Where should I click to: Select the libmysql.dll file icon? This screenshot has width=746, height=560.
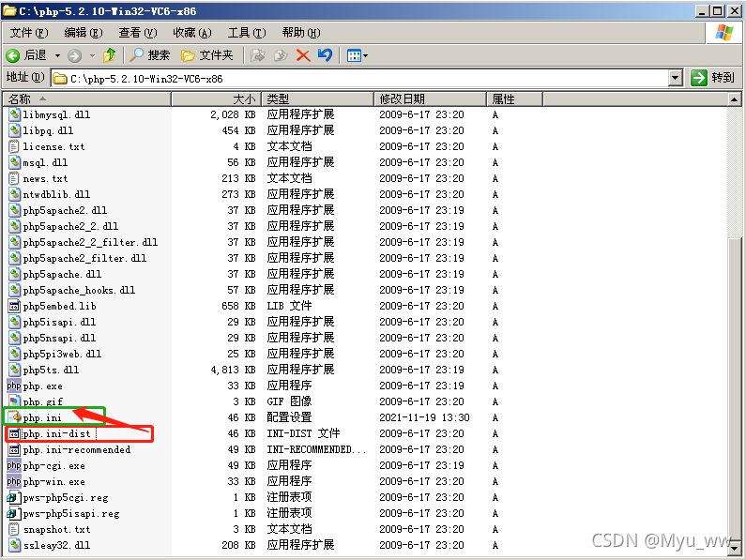point(15,114)
